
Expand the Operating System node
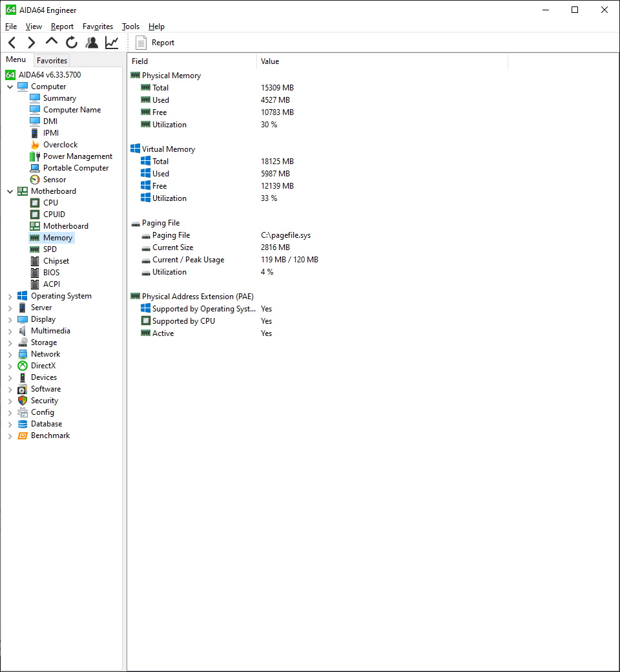[10, 296]
